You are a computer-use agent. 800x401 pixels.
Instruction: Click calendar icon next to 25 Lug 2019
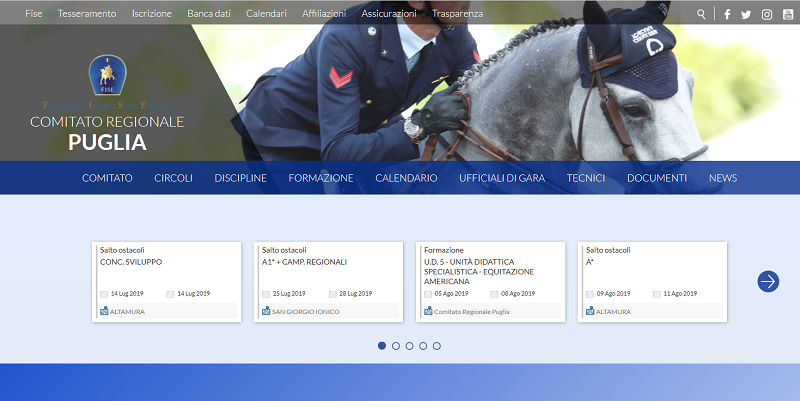(266, 294)
